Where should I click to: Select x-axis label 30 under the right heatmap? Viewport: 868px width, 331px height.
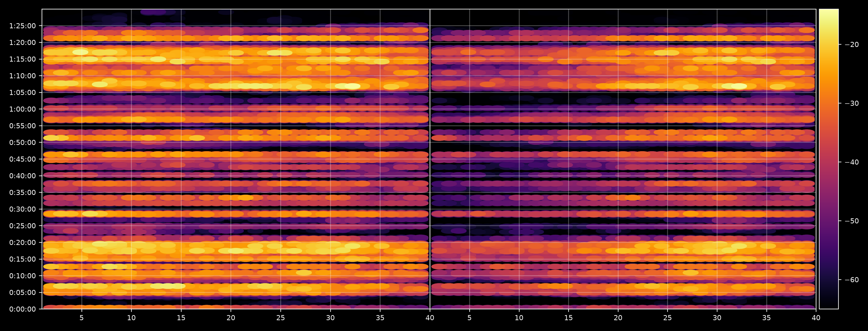[x=717, y=318]
